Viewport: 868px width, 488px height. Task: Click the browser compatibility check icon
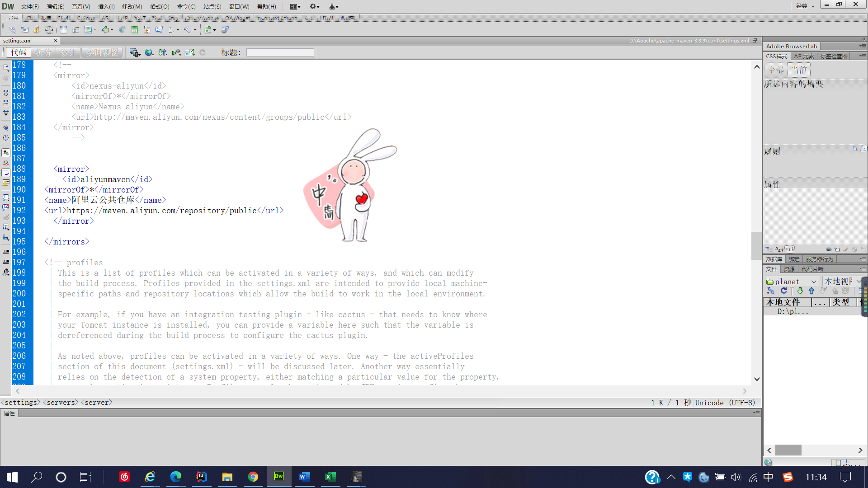tap(190, 52)
